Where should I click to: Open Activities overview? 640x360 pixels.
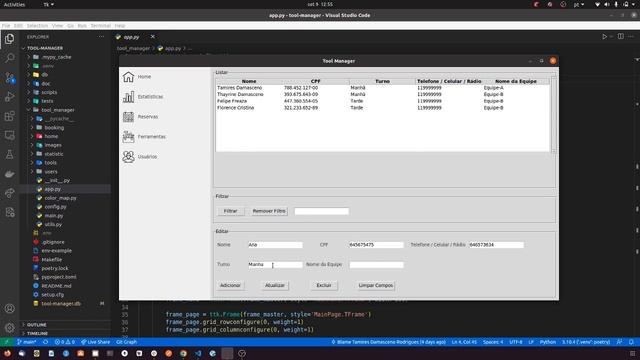[14, 4]
